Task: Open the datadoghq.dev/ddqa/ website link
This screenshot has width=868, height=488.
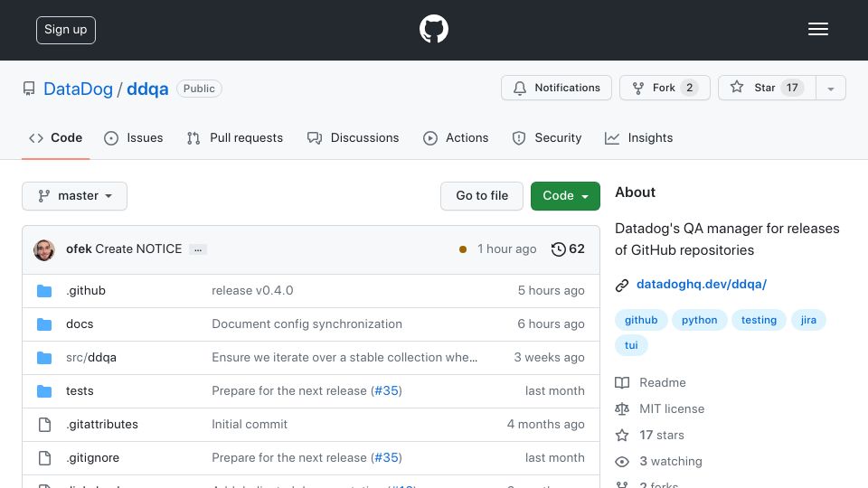Action: (702, 285)
